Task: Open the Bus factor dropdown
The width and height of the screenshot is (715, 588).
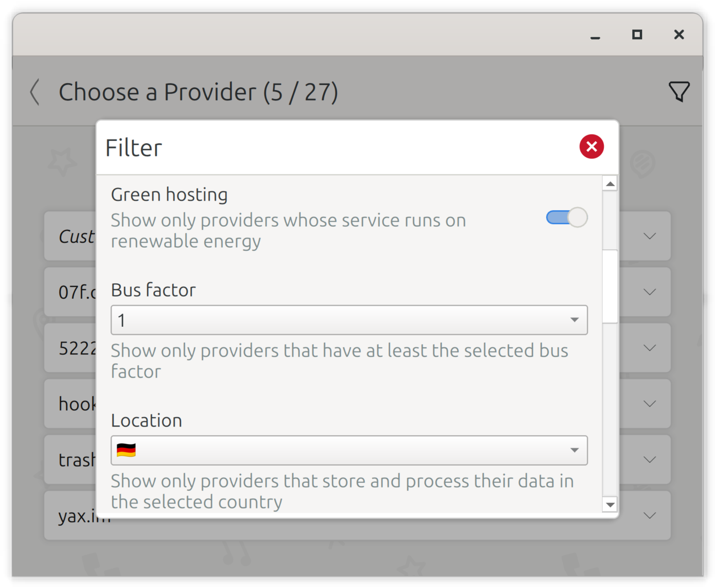Action: pyautogui.click(x=349, y=320)
